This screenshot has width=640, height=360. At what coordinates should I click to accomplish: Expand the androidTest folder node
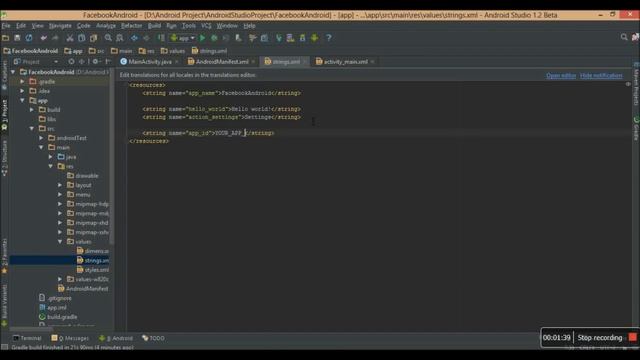(41, 138)
